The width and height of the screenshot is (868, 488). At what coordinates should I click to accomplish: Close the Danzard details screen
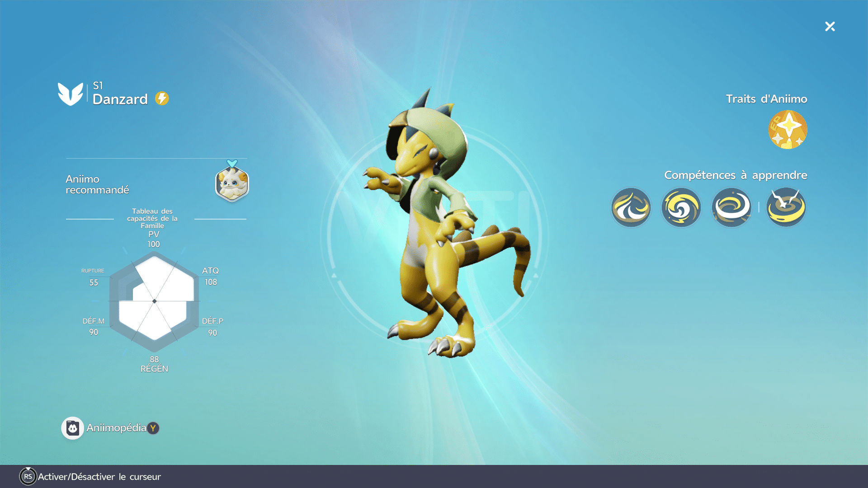tap(830, 26)
